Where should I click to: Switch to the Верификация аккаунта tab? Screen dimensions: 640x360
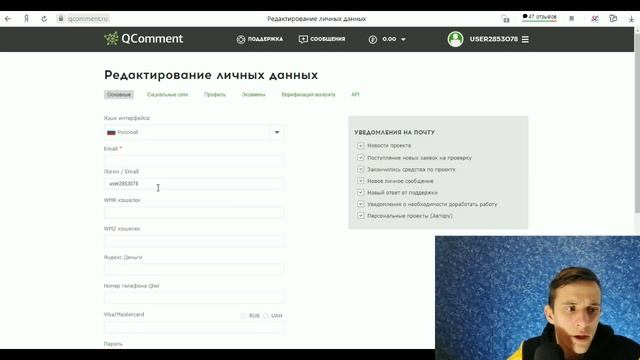pyautogui.click(x=308, y=94)
